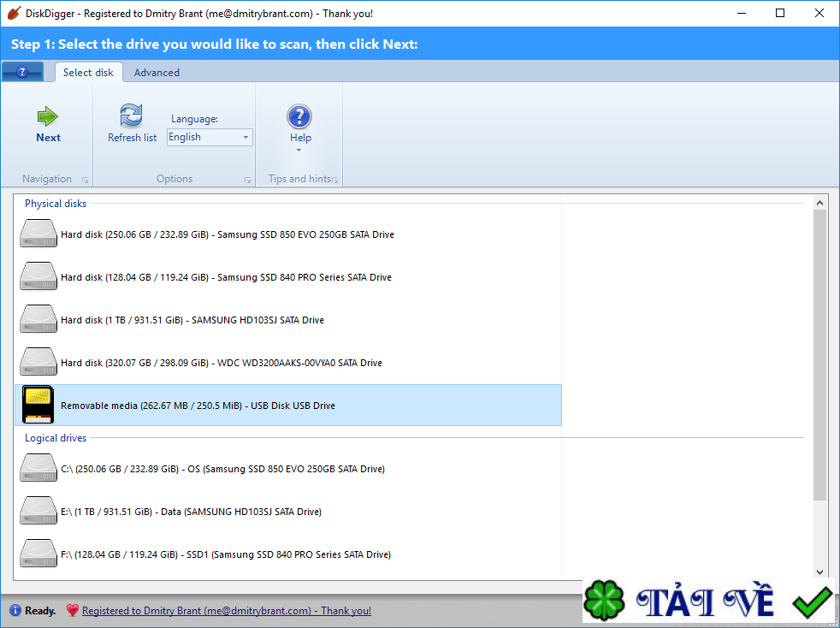The width and height of the screenshot is (840, 628).
Task: Click the drive icon for F:\ SSD1 drive
Action: (38, 554)
